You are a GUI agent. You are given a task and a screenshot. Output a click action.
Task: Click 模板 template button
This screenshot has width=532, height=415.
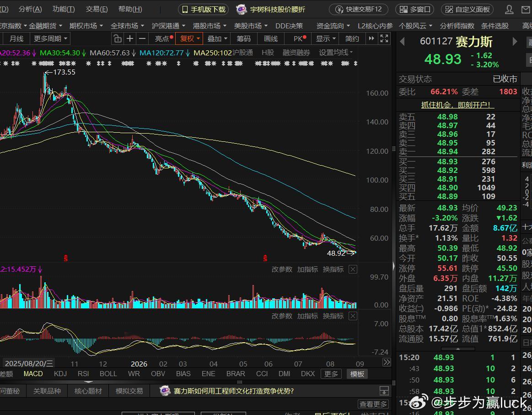(x=357, y=374)
